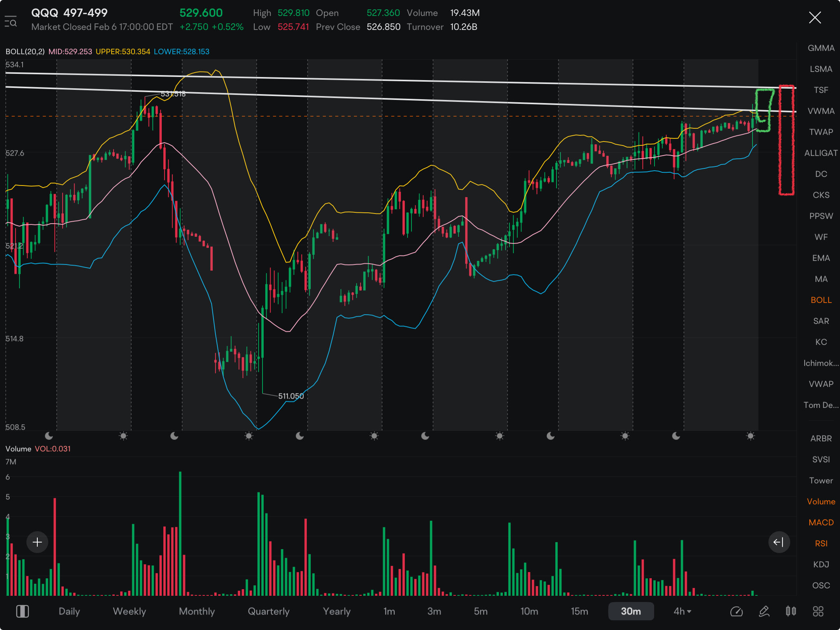Select the 3m interval
Screen dimensions: 840x630
(434, 611)
